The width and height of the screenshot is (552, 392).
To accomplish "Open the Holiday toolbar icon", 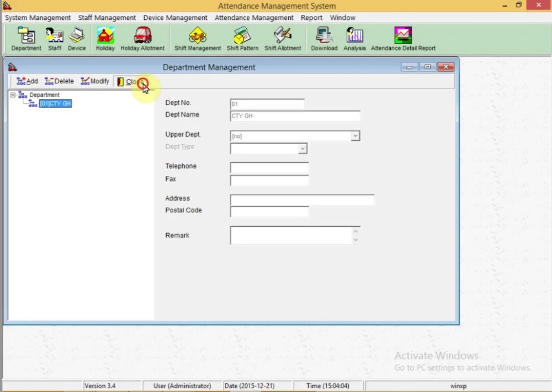I will click(105, 39).
